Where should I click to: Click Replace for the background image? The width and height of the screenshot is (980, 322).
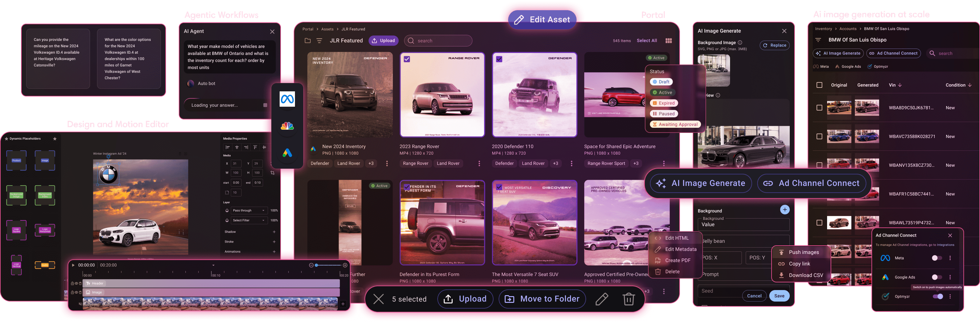coord(774,45)
